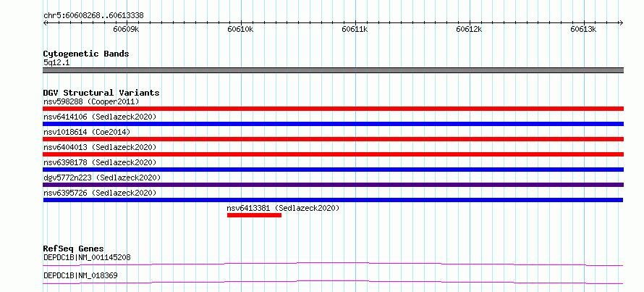Click the nsv6414106 (Sedlazeck2020) label
Image resolution: width=644 pixels, height=292 pixels.
(x=100, y=117)
